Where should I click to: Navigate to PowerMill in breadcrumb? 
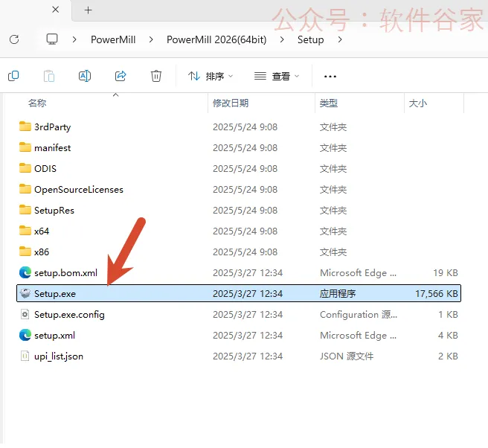tap(113, 40)
